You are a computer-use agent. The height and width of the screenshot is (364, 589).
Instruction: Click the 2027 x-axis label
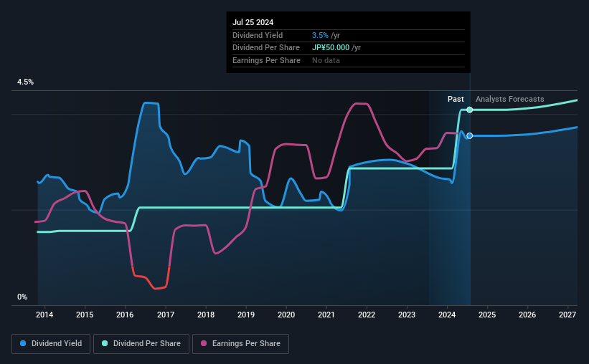pos(567,315)
